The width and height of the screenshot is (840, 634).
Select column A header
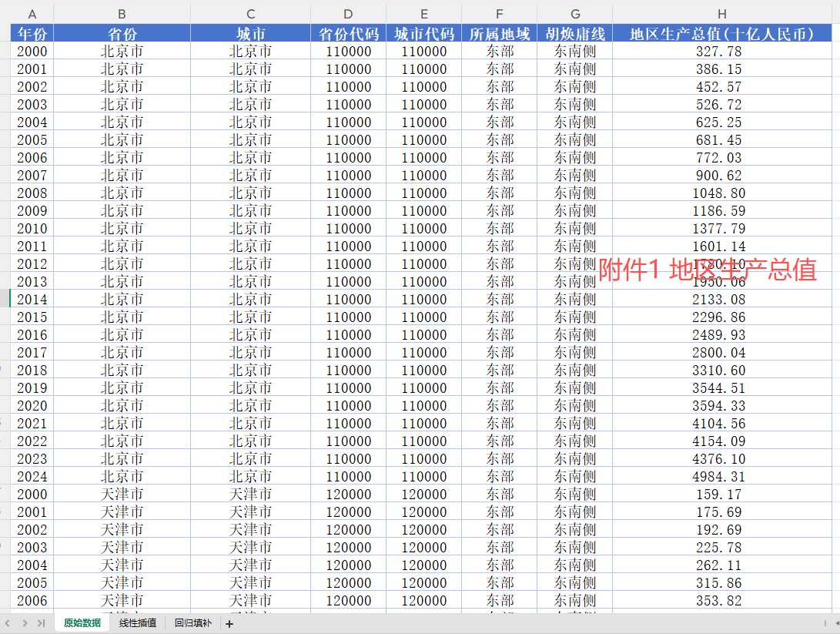(32, 15)
